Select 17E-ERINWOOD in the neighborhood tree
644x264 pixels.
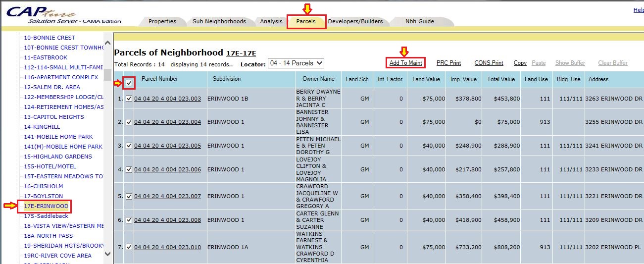[46, 206]
